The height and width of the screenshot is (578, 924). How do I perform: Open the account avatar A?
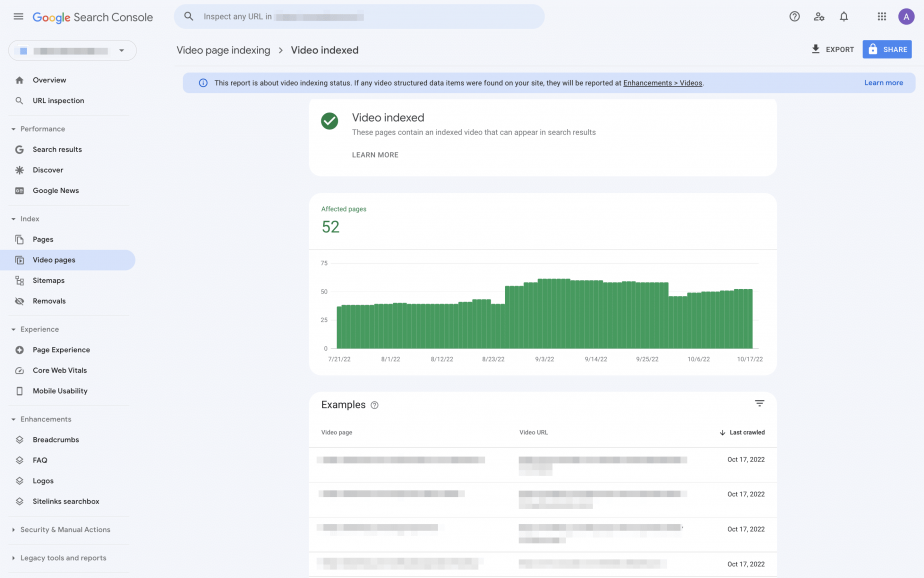(906, 16)
